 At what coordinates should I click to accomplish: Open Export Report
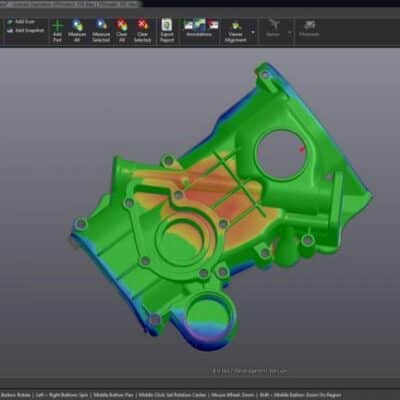tap(167, 30)
